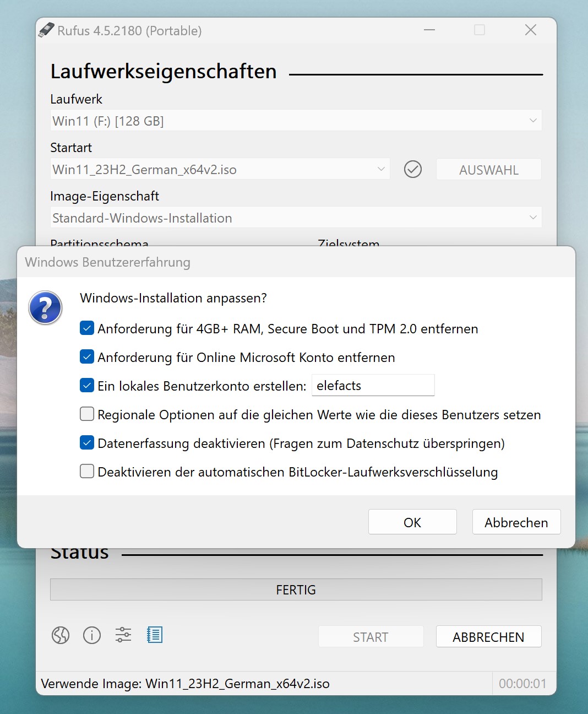Click the FERTIG progress bar
Screen dimensions: 588x714
296,589
